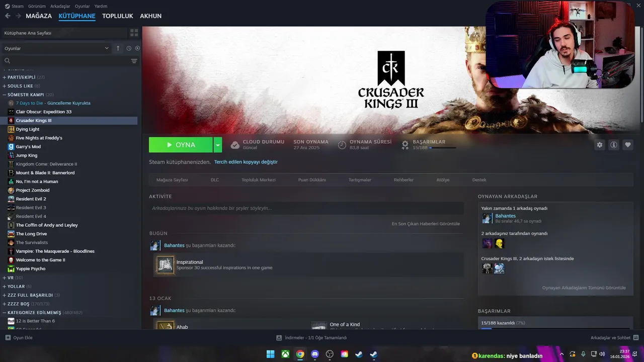Click the activity comment input field

[x=306, y=208]
